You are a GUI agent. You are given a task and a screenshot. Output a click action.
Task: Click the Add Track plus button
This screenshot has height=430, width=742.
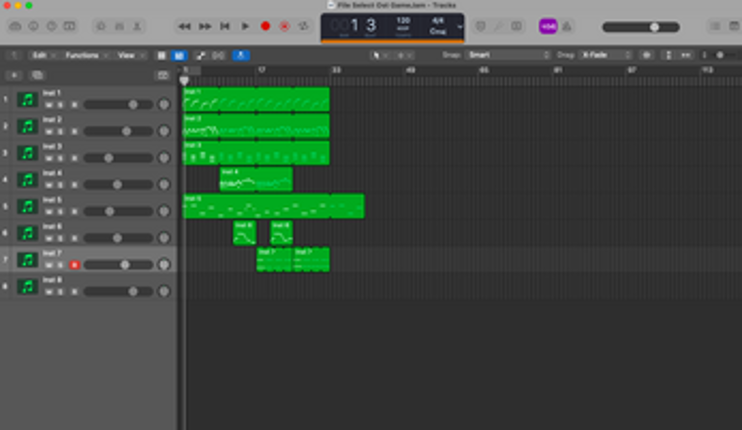click(x=14, y=75)
